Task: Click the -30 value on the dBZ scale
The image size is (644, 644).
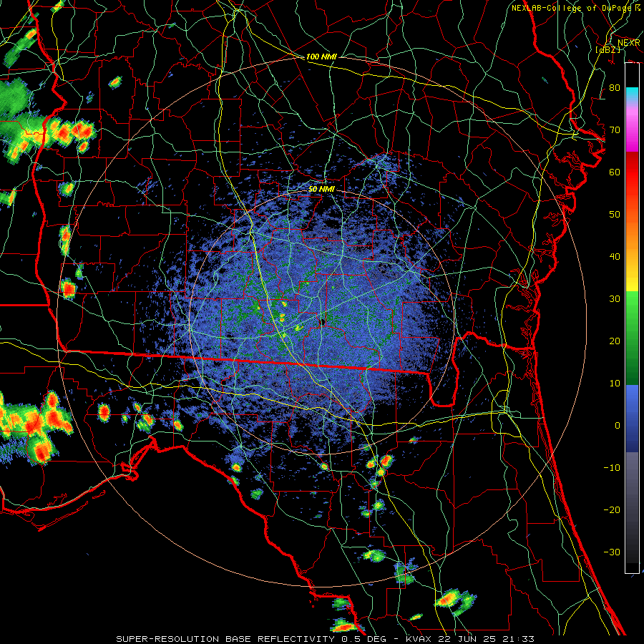Action: point(612,552)
